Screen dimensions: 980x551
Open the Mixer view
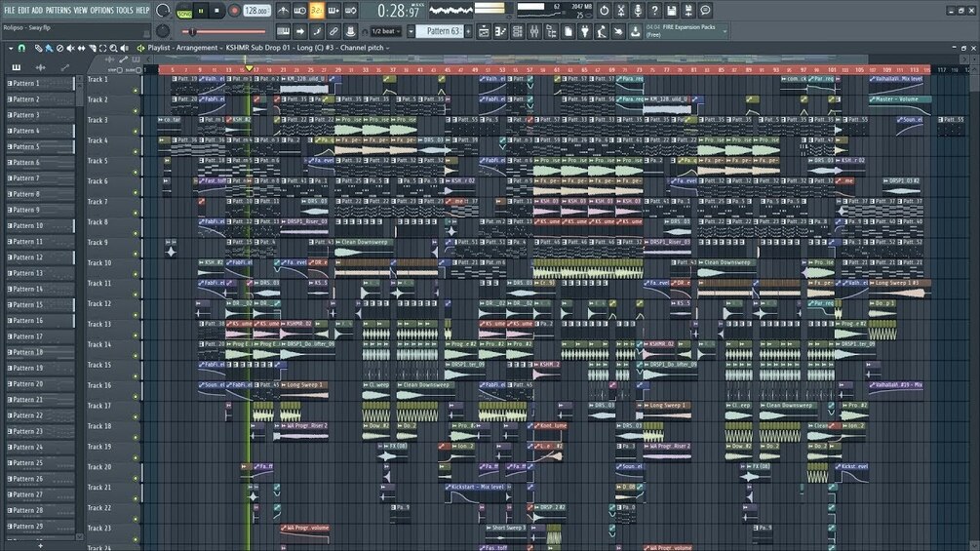[534, 30]
